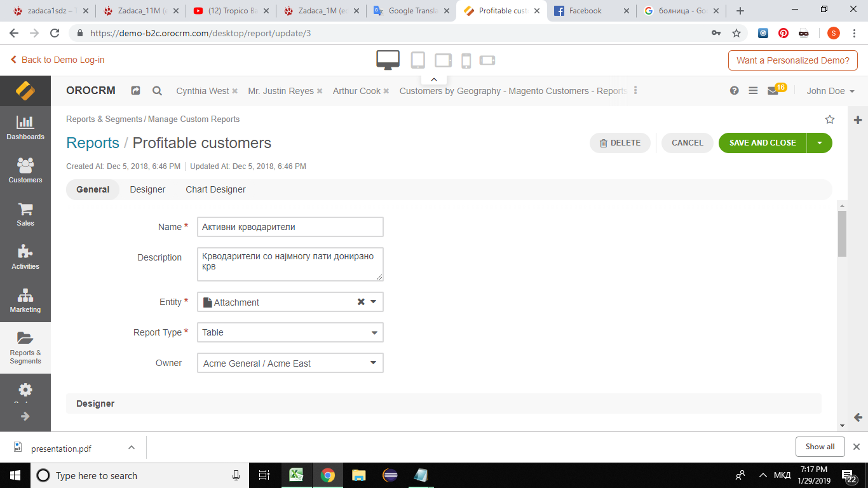Expand the Save and Close options arrow

click(819, 143)
